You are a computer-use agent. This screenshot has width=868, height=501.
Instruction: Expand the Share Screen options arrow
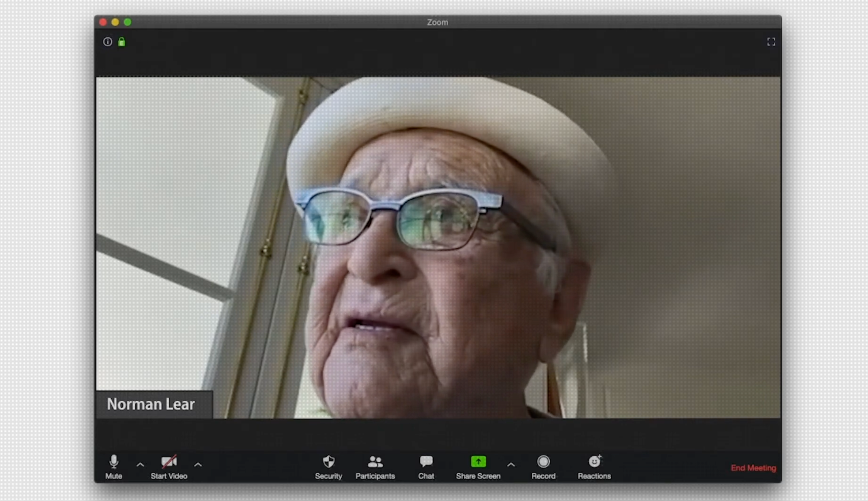coord(511,465)
